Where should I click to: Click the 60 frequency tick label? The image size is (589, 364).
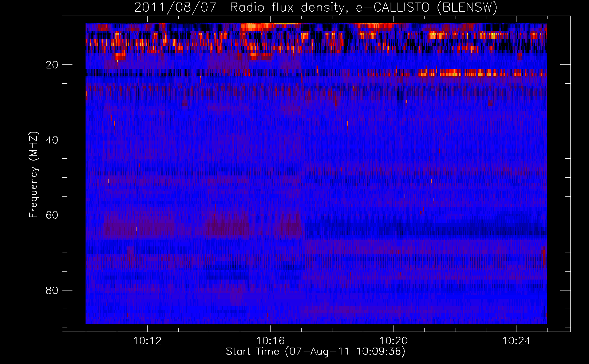pos(52,215)
